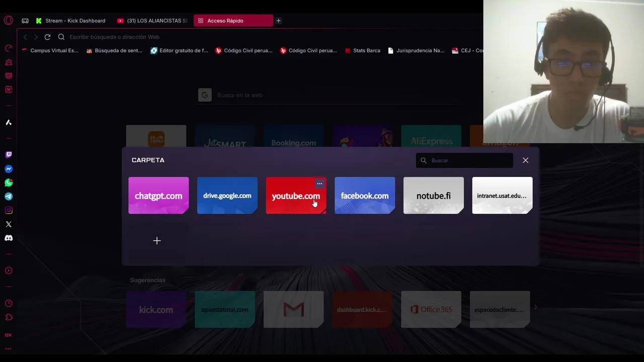Image resolution: width=644 pixels, height=362 pixels.
Task: Open Jurisprudencia Na... bookmark
Action: coord(416,50)
